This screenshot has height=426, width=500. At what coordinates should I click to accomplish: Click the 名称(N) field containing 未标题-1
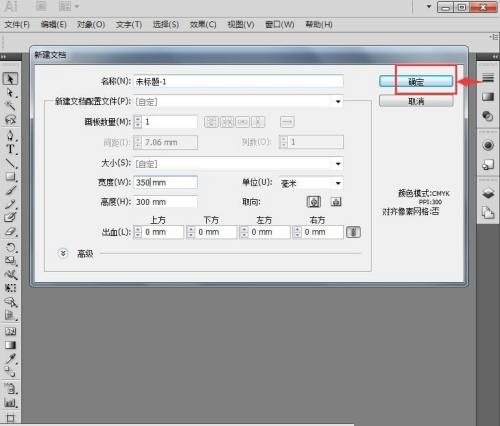(x=238, y=81)
